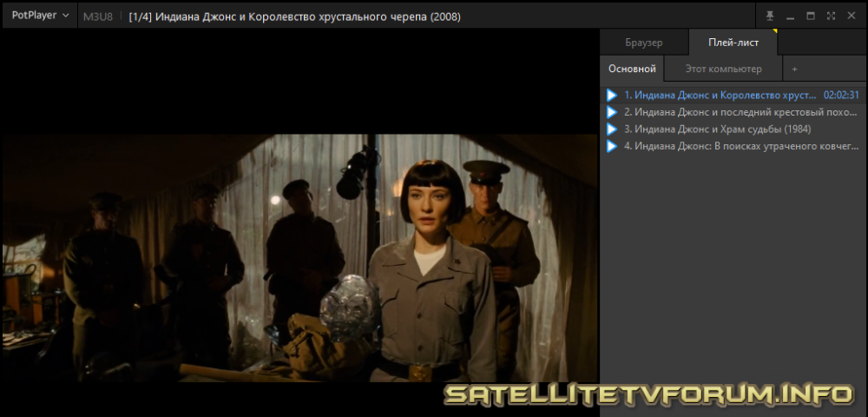868x417 pixels.
Task: Open the PotPlayer main menu dropdown
Action: click(x=40, y=16)
